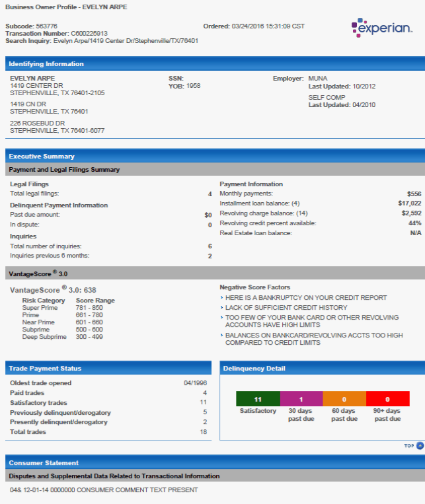This screenshot has width=425, height=504.
Task: Click the Presently delinquent/derogatory row
Action: (108, 422)
